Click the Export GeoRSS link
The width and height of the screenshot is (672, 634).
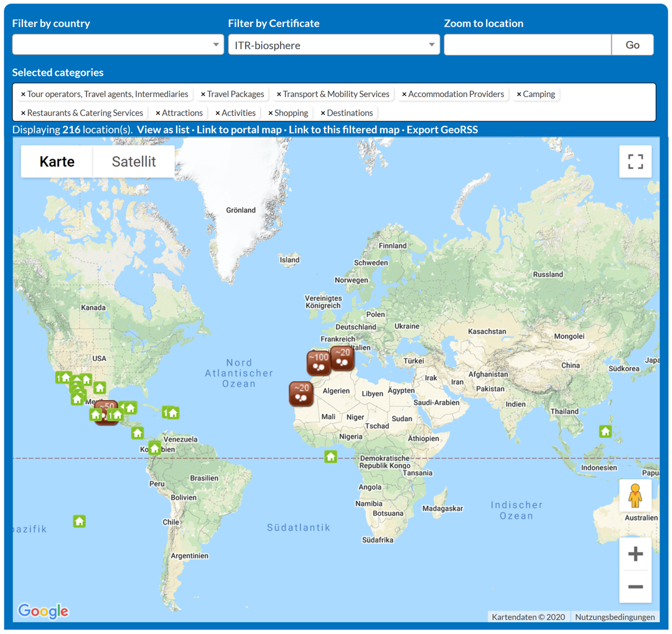click(442, 129)
